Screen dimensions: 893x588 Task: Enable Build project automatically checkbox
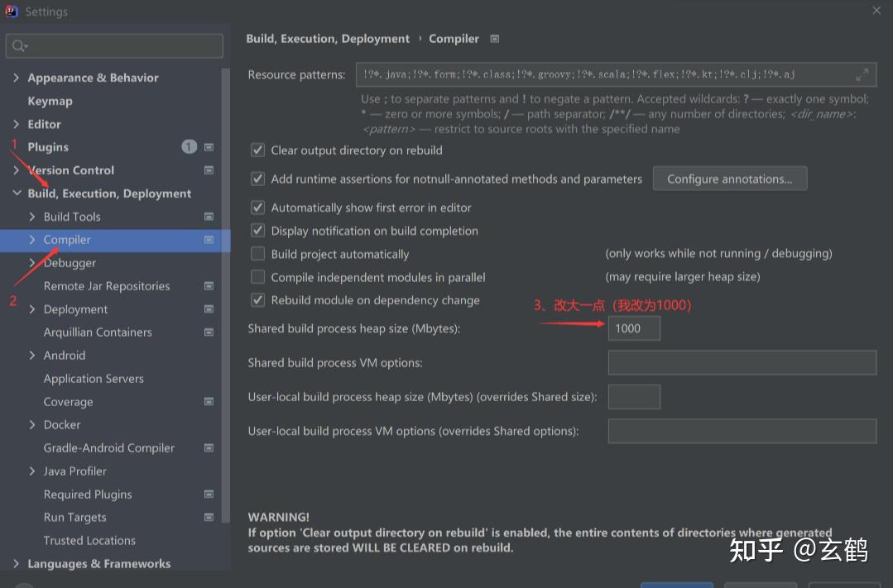coord(257,254)
